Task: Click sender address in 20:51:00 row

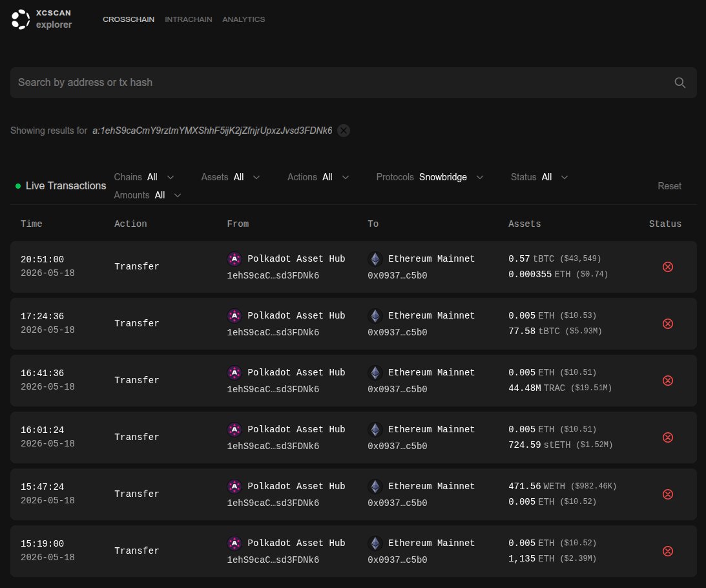Action: click(x=273, y=275)
